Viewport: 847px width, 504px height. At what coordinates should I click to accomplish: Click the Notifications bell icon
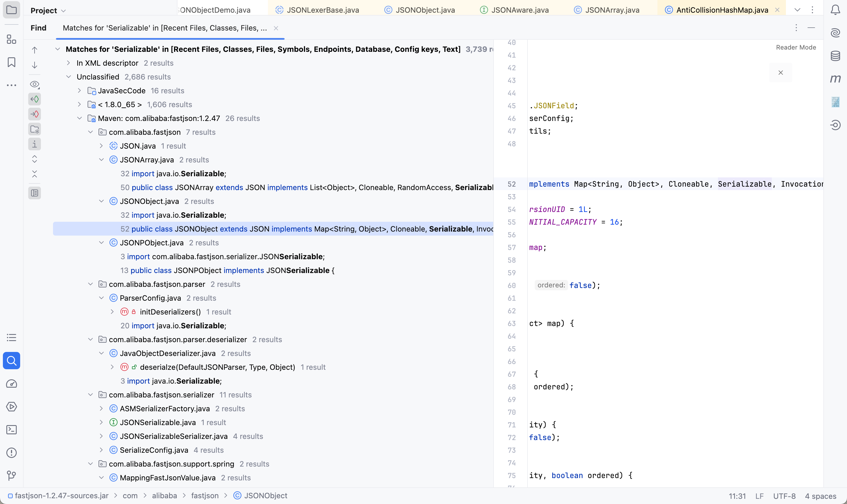[835, 10]
